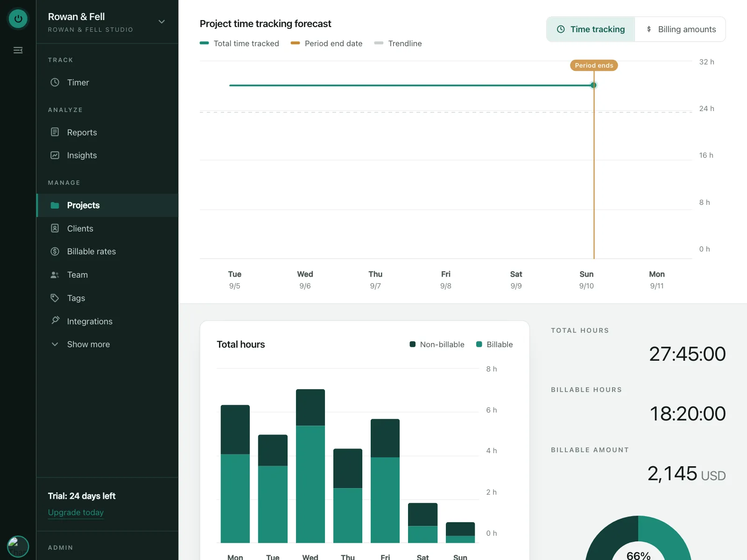Click the Total hours value 27:45:00

click(x=687, y=354)
